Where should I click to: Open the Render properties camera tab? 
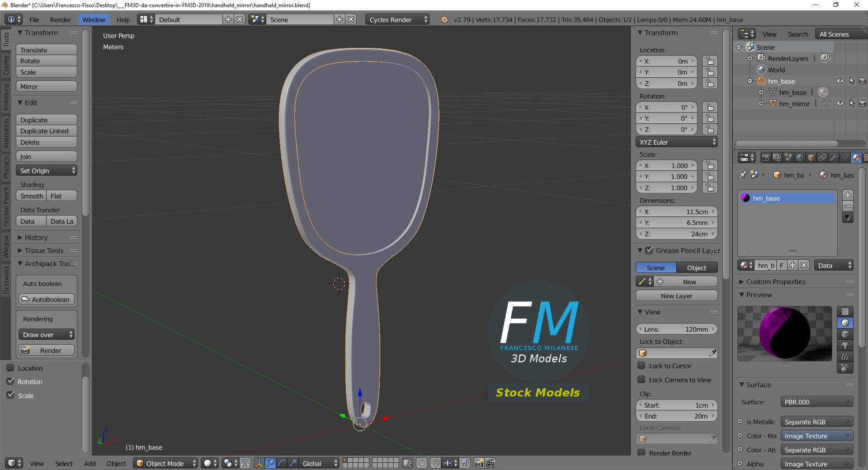coord(766,157)
